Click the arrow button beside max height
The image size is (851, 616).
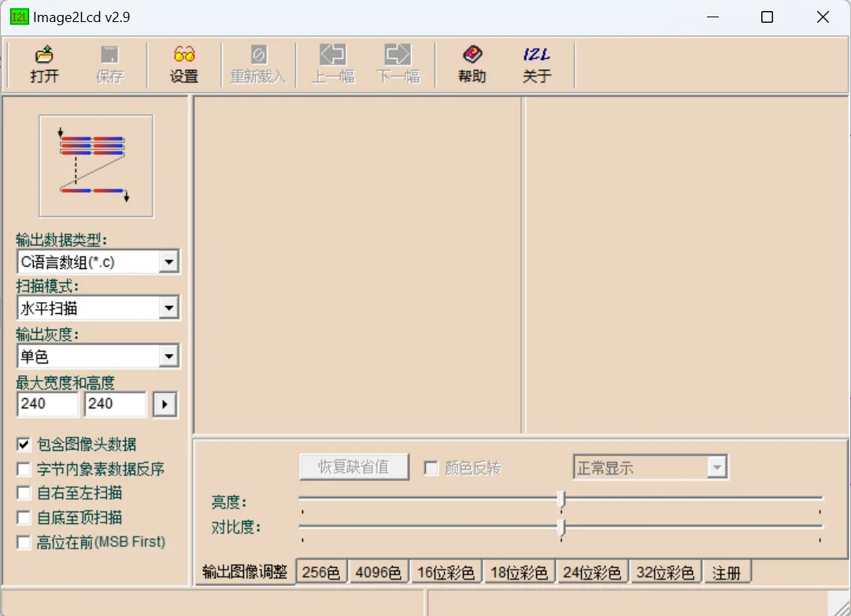tap(165, 405)
